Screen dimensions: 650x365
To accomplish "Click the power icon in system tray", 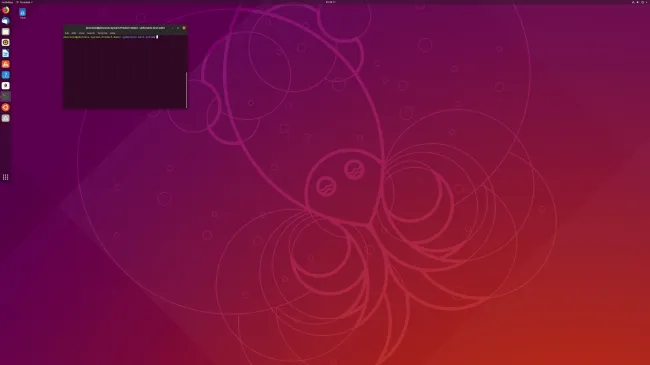I will [643, 2].
